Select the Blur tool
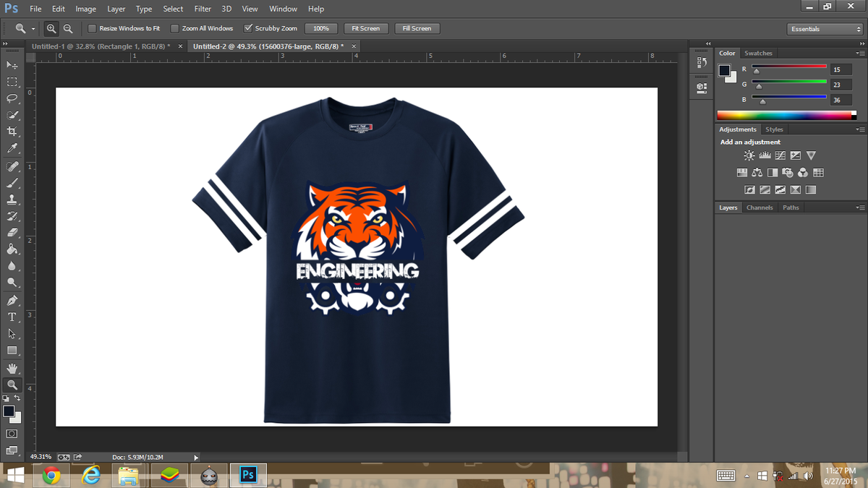The image size is (868, 488). coord(12,266)
